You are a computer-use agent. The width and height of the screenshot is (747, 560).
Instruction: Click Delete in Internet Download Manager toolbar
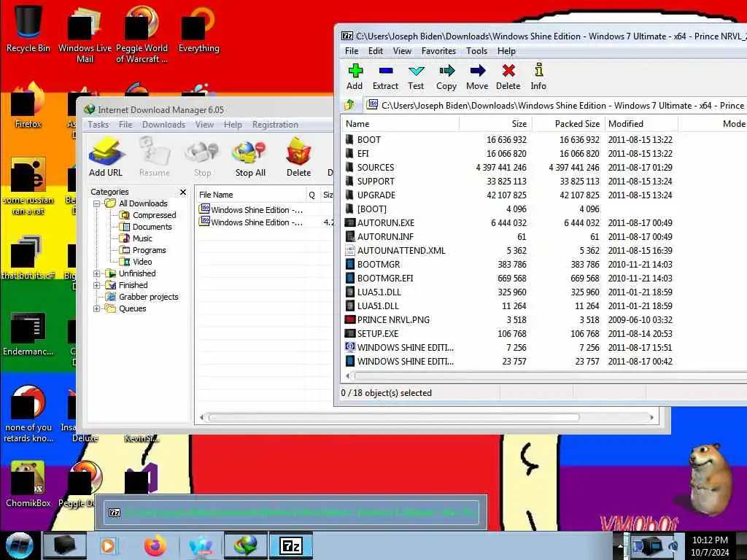298,157
